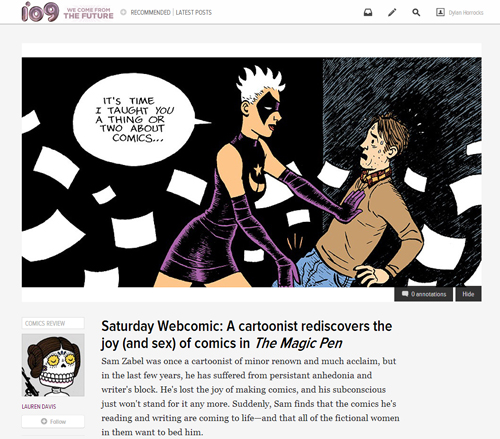This screenshot has height=439, width=500.
Task: Open the inbox tray icon
Action: [368, 13]
